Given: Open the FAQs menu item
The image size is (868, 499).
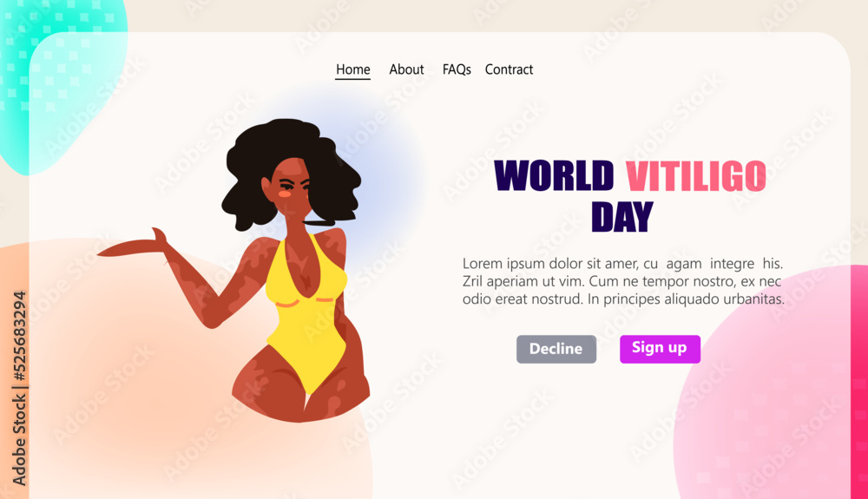Looking at the screenshot, I should click(x=457, y=69).
